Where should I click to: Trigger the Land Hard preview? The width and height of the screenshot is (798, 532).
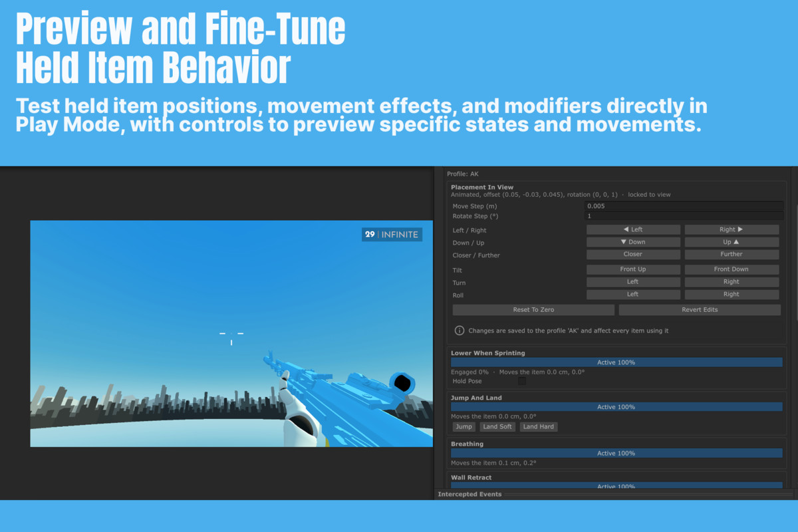coord(539,427)
